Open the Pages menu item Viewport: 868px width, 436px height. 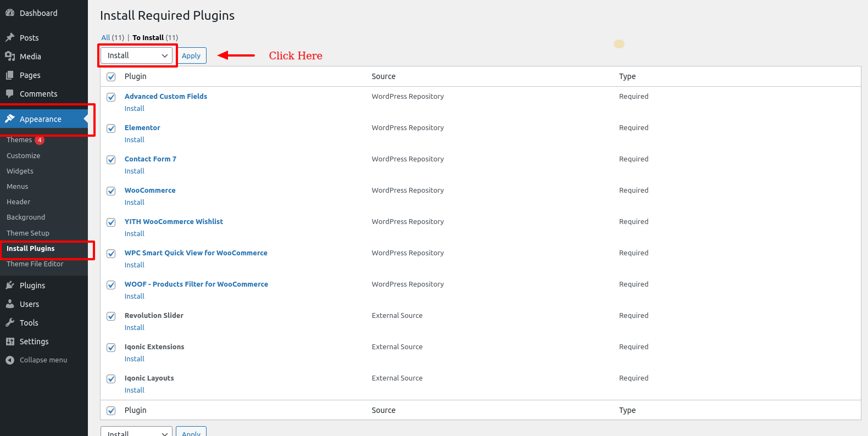[x=44, y=75]
